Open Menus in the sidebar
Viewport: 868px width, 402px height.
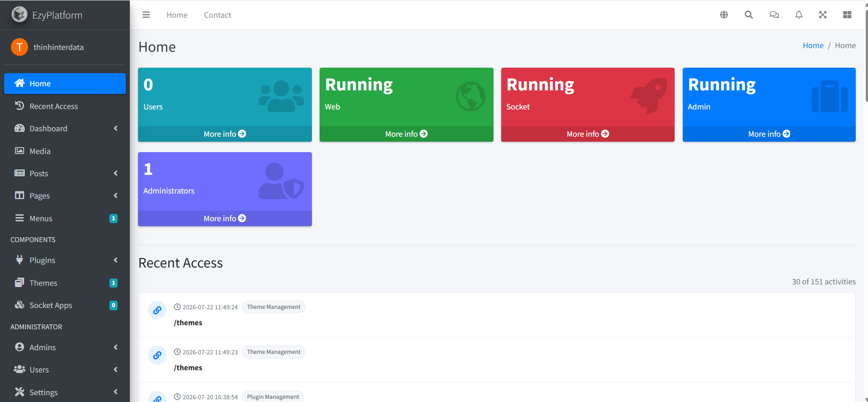point(65,218)
